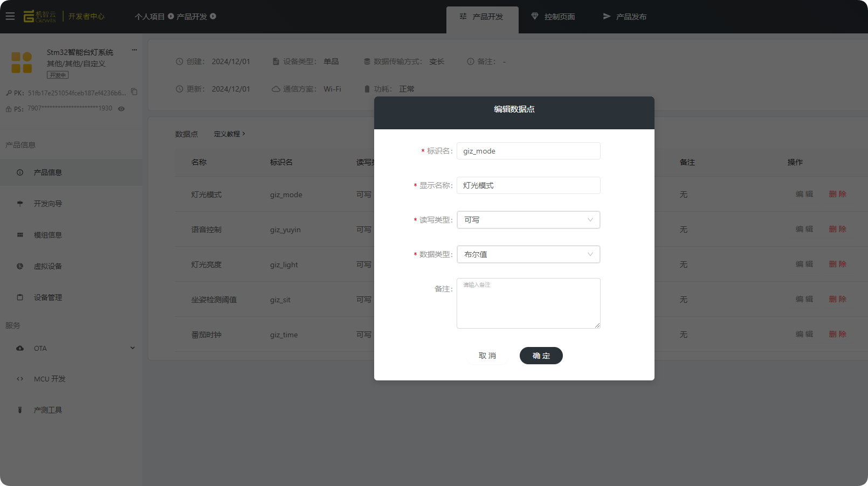This screenshot has height=486, width=868.
Task: Click the 备注 textarea
Action: click(x=528, y=303)
